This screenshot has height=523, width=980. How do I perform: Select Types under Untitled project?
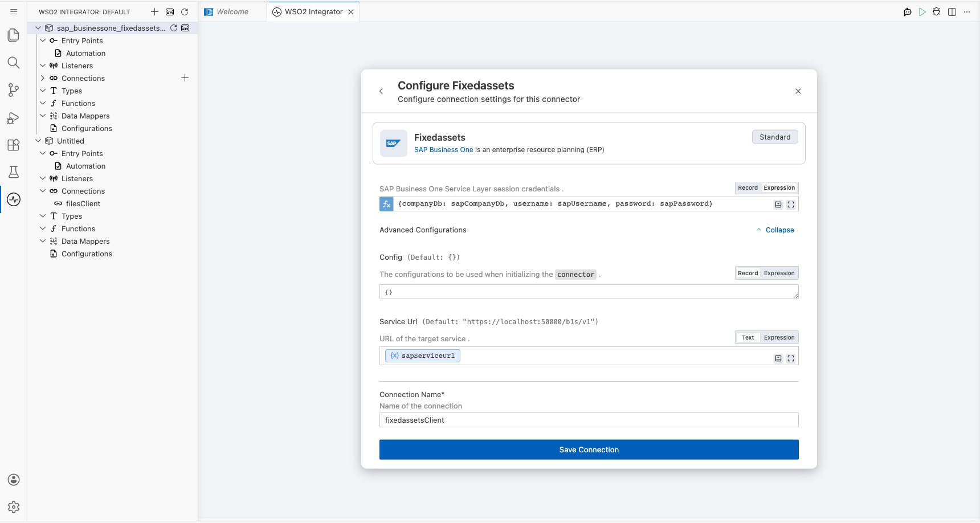point(72,216)
